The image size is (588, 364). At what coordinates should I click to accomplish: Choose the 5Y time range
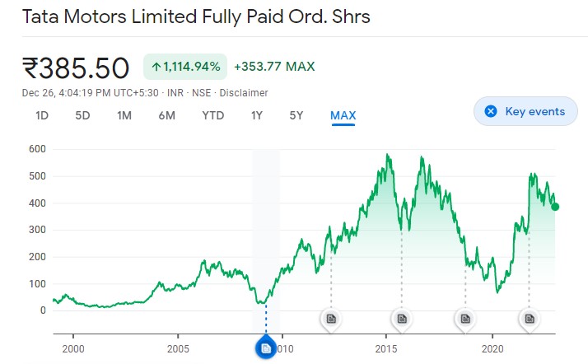pos(296,115)
